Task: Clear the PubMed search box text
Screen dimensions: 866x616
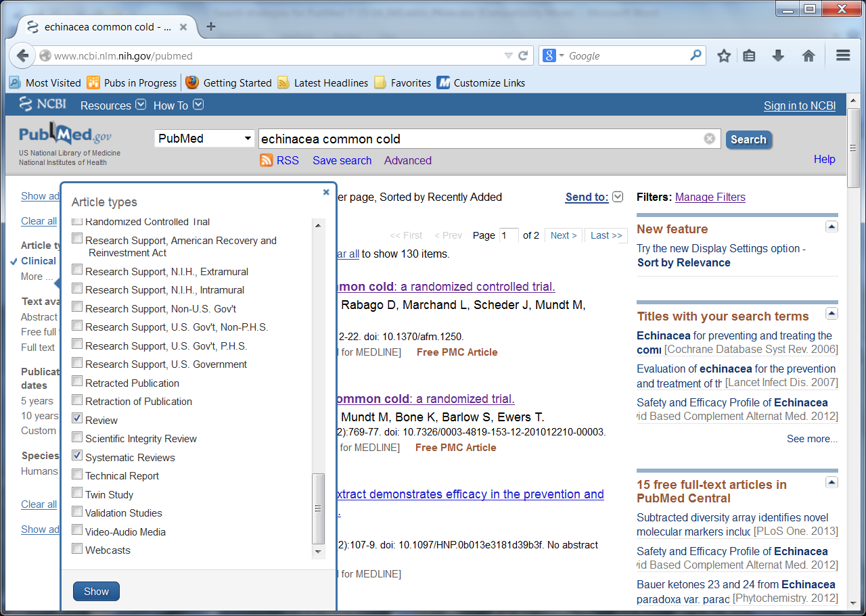Action: tap(709, 139)
